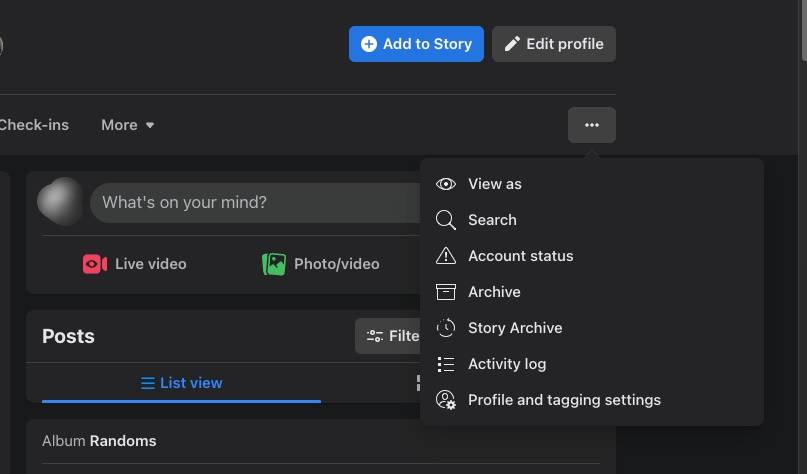Toggle the three-dots profile options menu
The width and height of the screenshot is (807, 474).
point(592,125)
